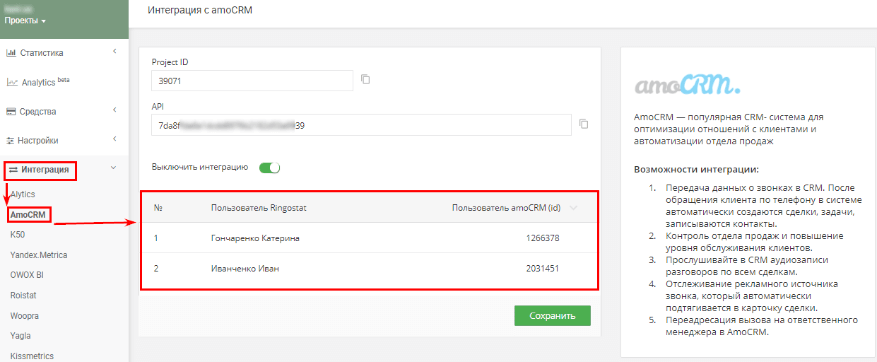Image resolution: width=877 pixels, height=362 pixels.
Task: Click the № column header
Action: click(158, 208)
